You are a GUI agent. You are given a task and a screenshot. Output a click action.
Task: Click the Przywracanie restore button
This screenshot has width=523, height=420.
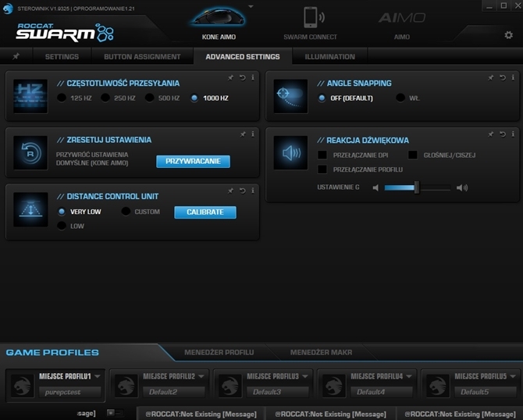click(193, 162)
